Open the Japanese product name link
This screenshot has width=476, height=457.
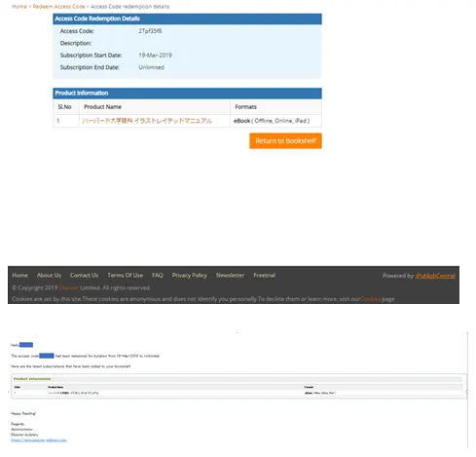147,121
